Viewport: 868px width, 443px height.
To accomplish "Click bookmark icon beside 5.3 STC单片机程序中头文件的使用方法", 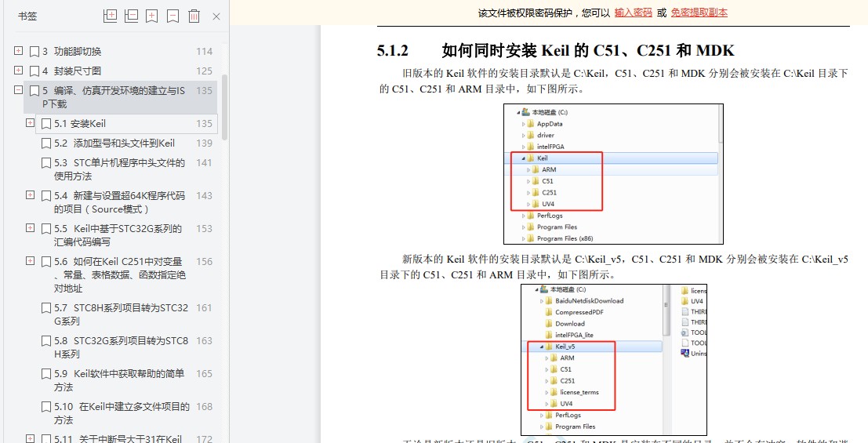I will (46, 163).
